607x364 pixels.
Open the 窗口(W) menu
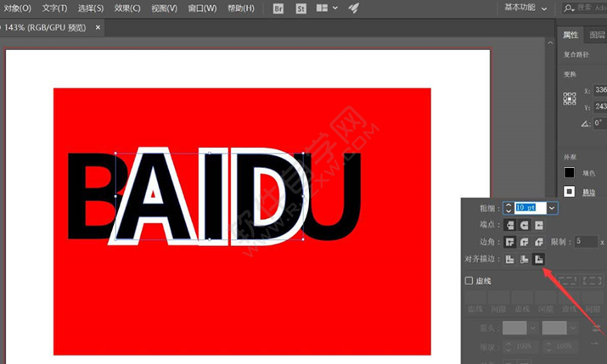pyautogui.click(x=202, y=8)
